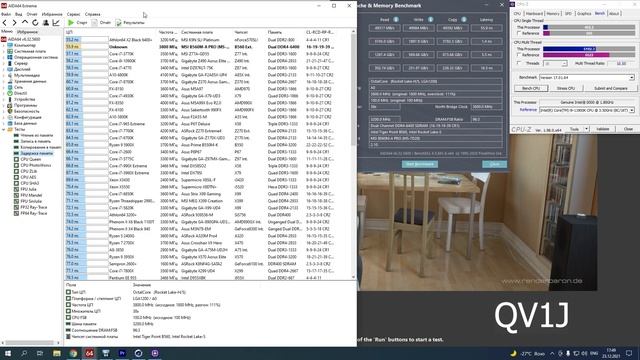Expand Компьютер tree node

pos(4,45)
